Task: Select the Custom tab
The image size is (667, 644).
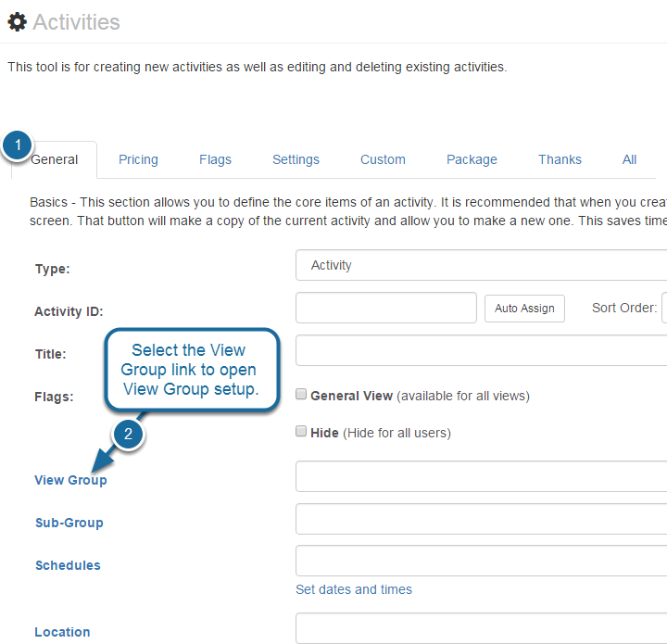Action: (x=383, y=159)
